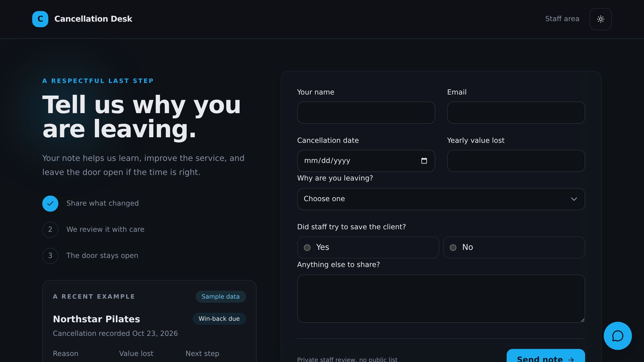Toggle light theme with sun icon
The height and width of the screenshot is (362, 644).
pyautogui.click(x=600, y=19)
